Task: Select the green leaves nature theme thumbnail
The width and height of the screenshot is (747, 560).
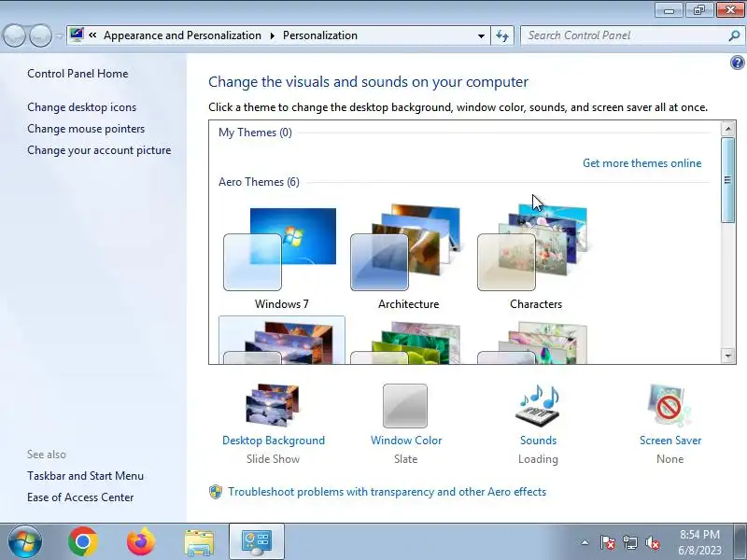Action: tap(406, 343)
